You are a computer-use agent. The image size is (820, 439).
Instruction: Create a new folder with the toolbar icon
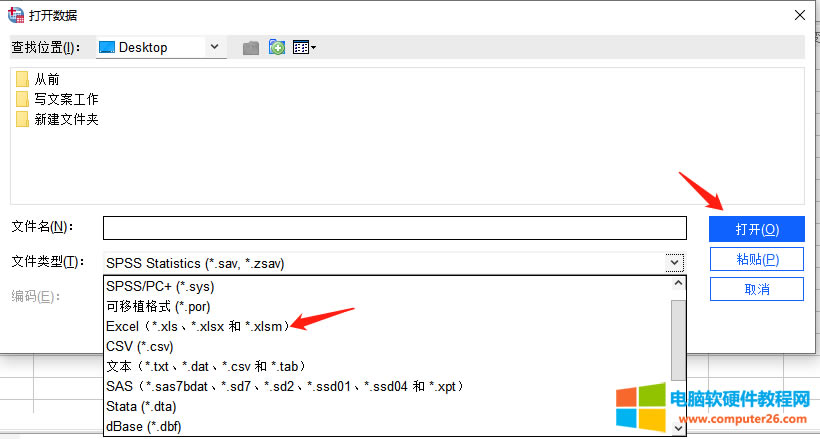(x=277, y=47)
